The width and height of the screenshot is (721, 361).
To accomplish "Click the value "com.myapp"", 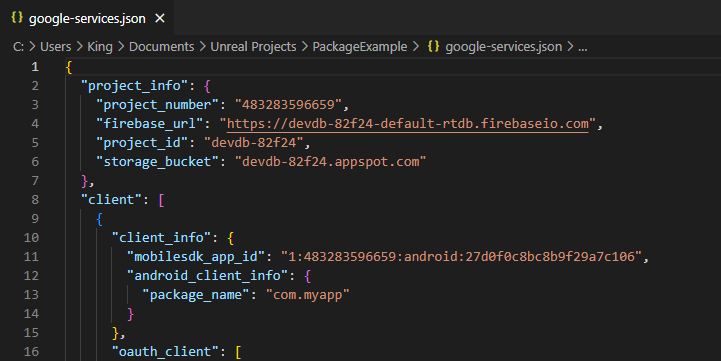I will click(308, 295).
